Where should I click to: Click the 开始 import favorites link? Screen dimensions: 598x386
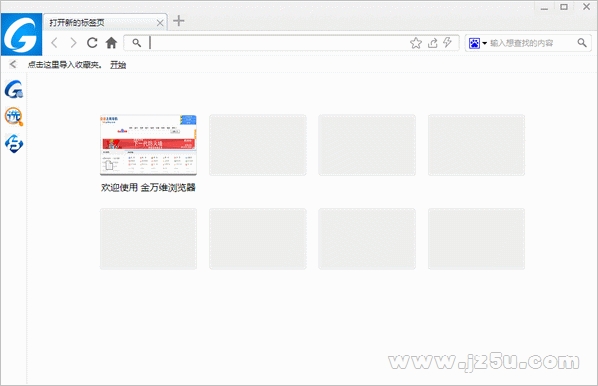pyautogui.click(x=118, y=65)
